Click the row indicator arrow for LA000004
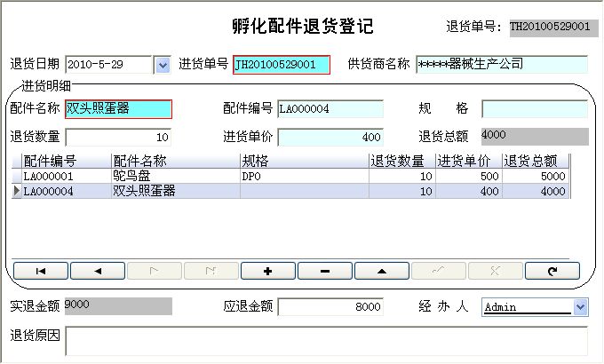 [17, 191]
